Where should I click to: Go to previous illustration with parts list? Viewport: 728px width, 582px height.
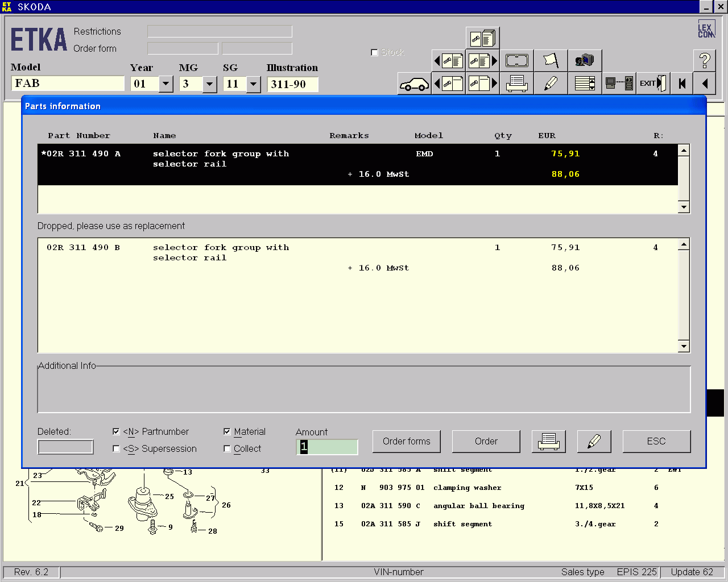pos(449,61)
